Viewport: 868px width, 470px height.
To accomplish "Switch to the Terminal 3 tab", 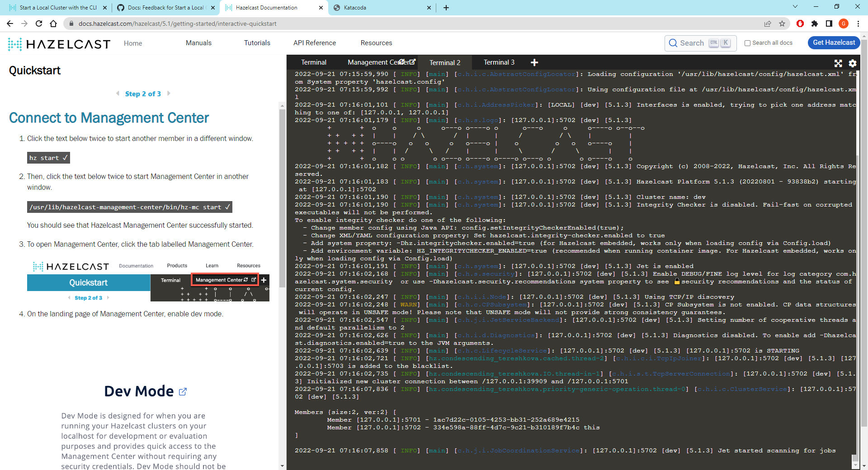I will pyautogui.click(x=499, y=62).
